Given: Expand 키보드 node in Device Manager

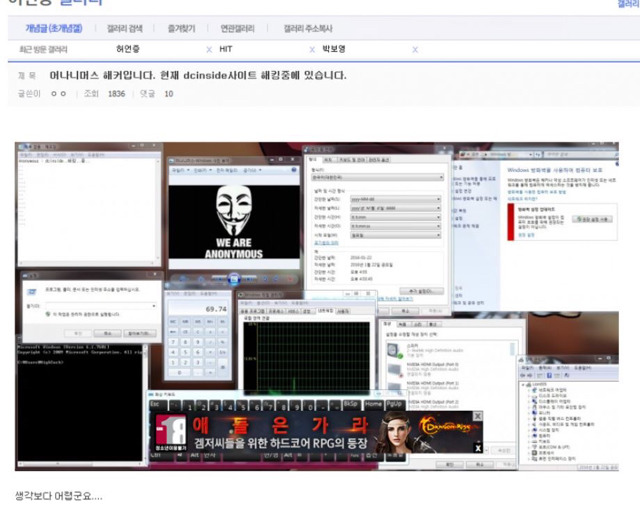Looking at the screenshot, I should pyautogui.click(x=529, y=441).
